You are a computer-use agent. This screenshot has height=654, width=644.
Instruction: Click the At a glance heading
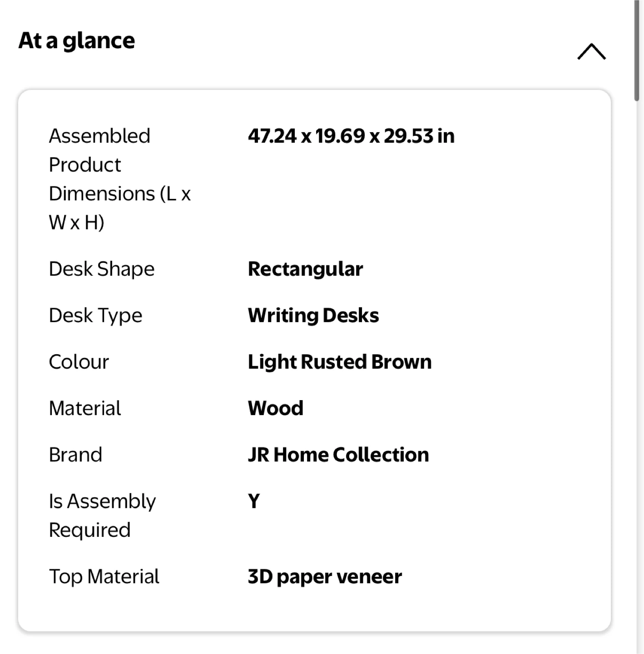point(77,40)
